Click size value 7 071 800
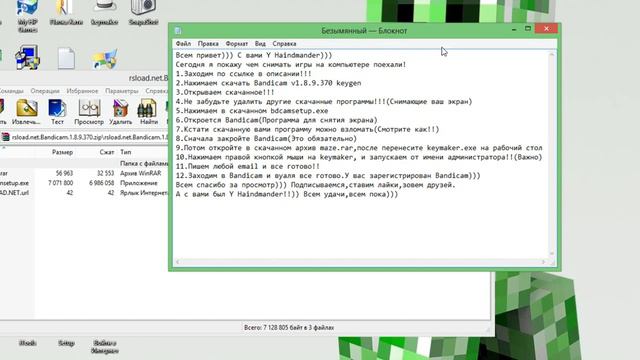 [60, 183]
